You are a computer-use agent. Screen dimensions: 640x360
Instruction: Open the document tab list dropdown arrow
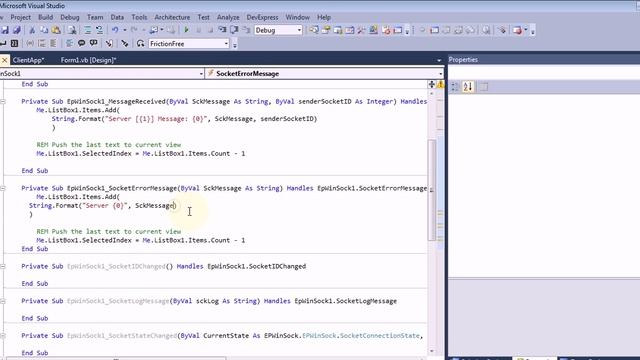point(439,60)
